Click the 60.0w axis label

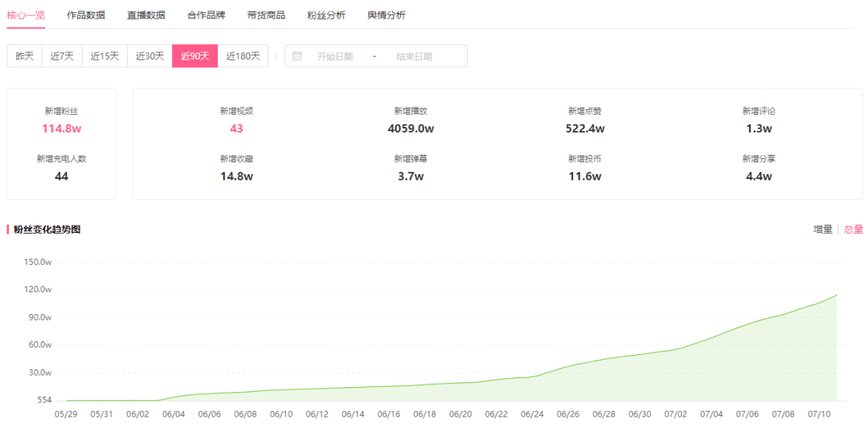pyautogui.click(x=40, y=345)
